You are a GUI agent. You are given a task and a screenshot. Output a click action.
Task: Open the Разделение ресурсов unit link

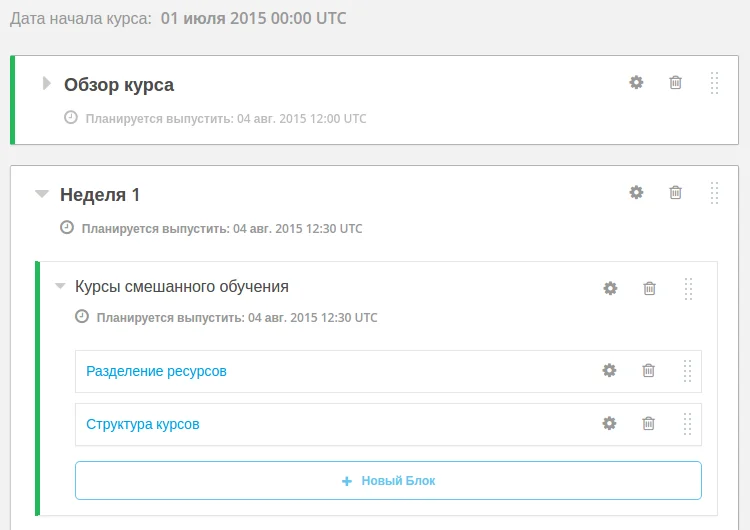(156, 371)
